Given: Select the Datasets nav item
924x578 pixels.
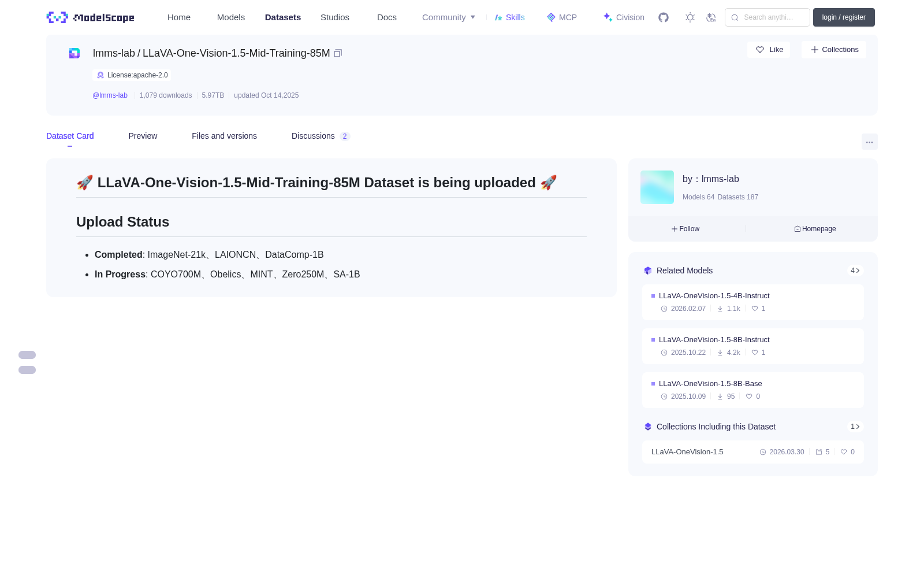Looking at the screenshot, I should click(x=283, y=17).
